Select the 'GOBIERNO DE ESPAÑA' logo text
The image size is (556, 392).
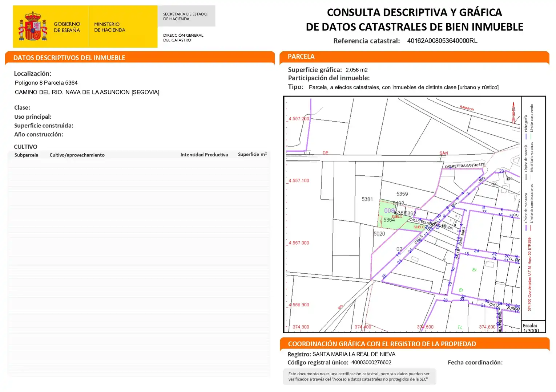pyautogui.click(x=67, y=27)
